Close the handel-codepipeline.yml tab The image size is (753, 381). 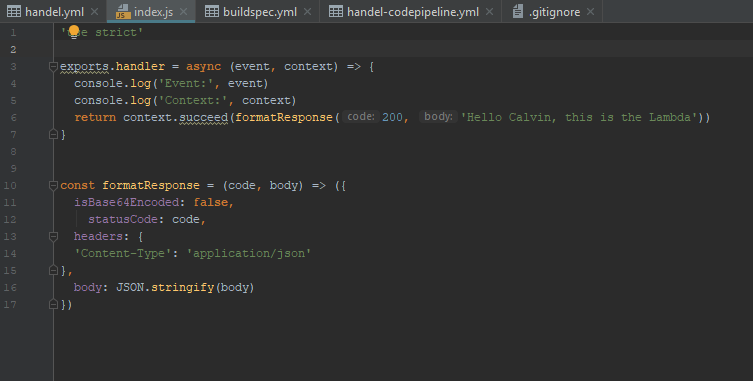tap(489, 12)
